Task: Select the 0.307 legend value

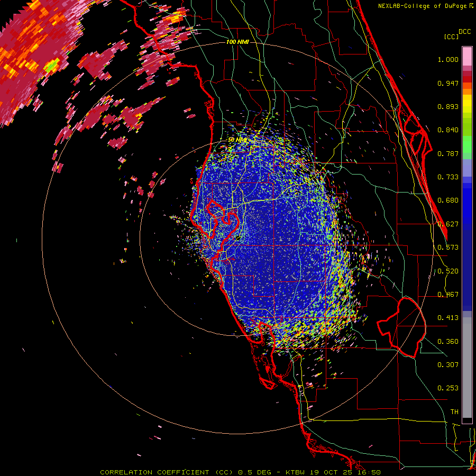Action: pyautogui.click(x=448, y=365)
